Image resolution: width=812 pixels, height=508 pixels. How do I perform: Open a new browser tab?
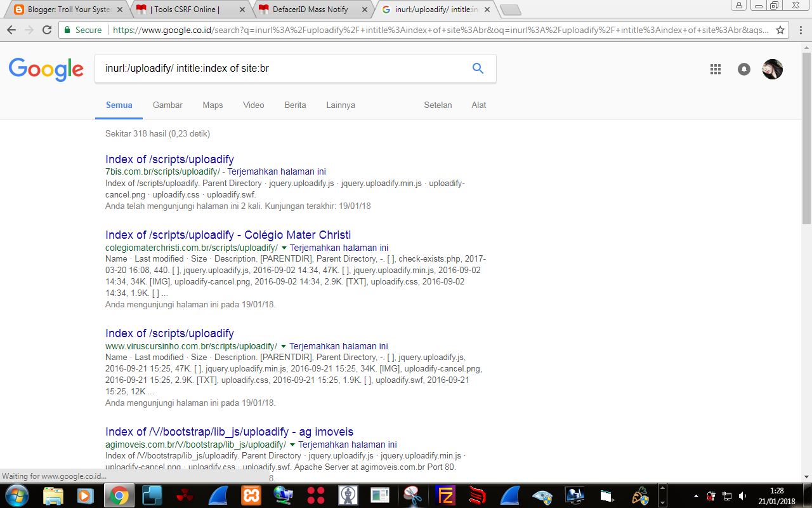(x=510, y=10)
